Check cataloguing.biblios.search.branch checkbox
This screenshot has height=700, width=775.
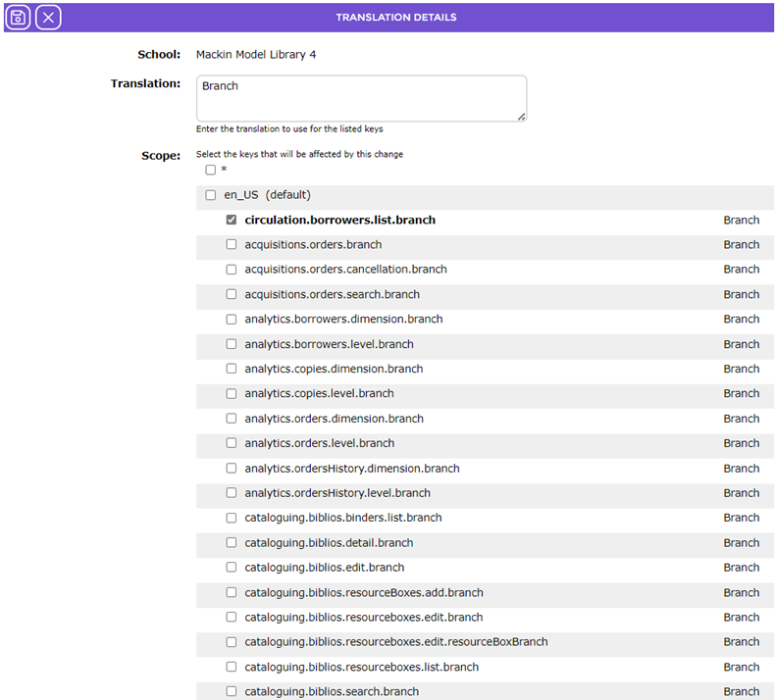click(x=232, y=691)
